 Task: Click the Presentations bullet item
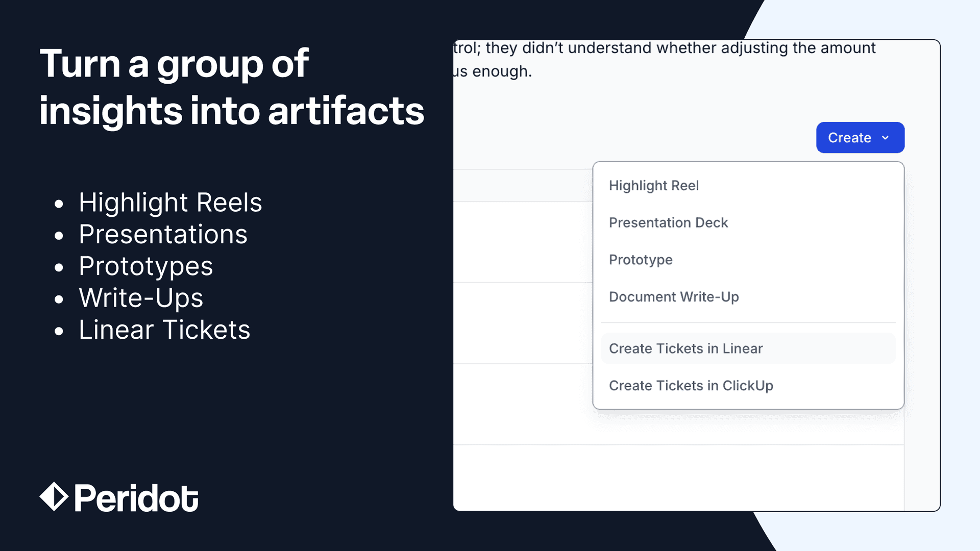(x=163, y=235)
